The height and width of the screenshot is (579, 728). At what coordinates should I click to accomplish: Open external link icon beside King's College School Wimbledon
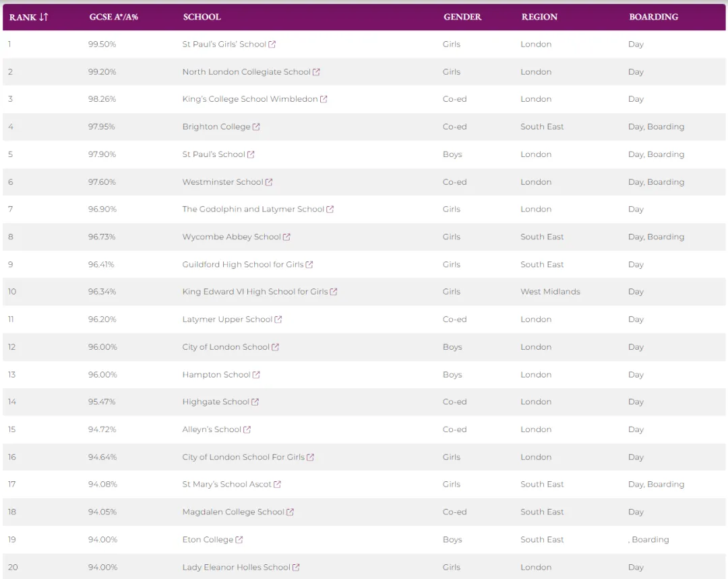click(x=324, y=99)
